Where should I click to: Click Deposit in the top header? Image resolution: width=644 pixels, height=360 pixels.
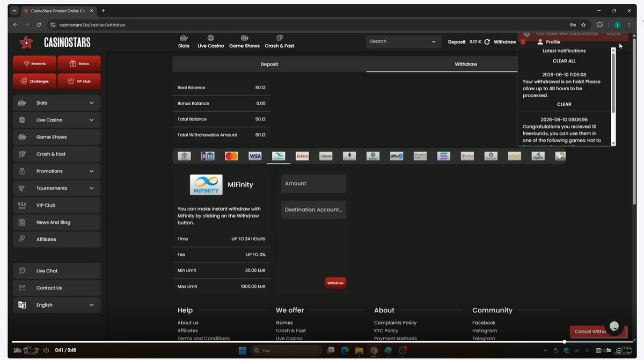tap(457, 42)
